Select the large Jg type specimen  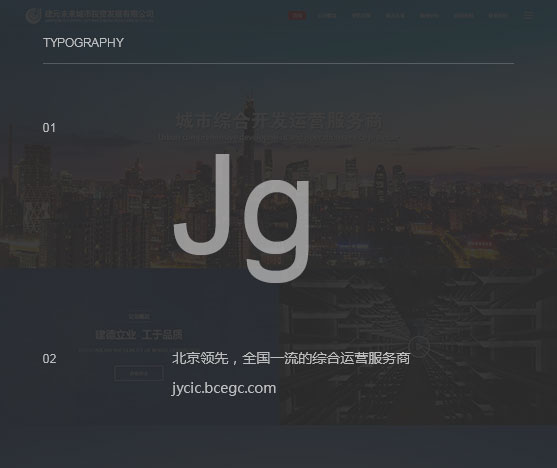click(x=242, y=218)
